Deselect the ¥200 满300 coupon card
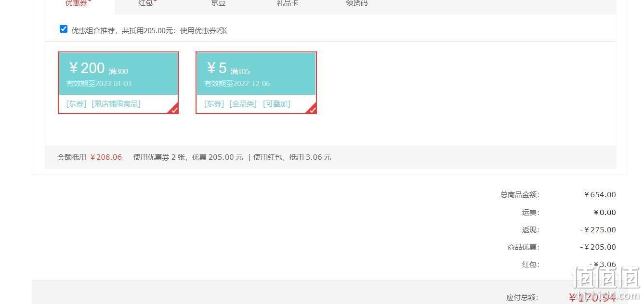Image resolution: width=644 pixels, height=304 pixels. (118, 83)
